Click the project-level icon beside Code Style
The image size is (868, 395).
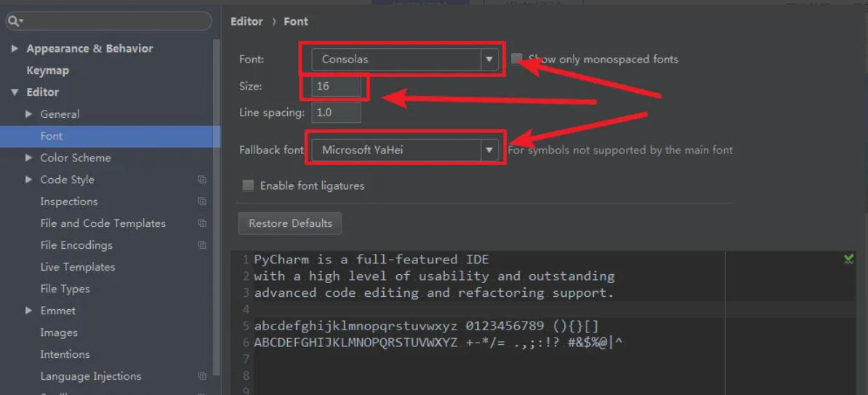(202, 180)
